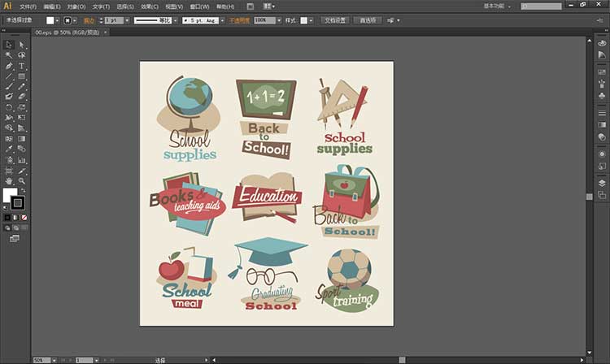
Task: Switch to Draw Normal mode
Action: (7, 228)
